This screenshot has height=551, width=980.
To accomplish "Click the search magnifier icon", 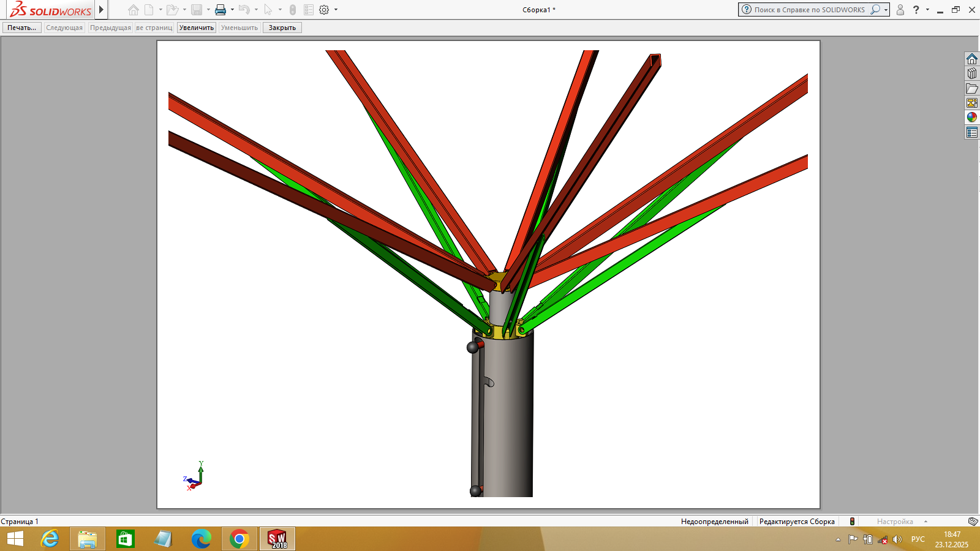I will [875, 10].
